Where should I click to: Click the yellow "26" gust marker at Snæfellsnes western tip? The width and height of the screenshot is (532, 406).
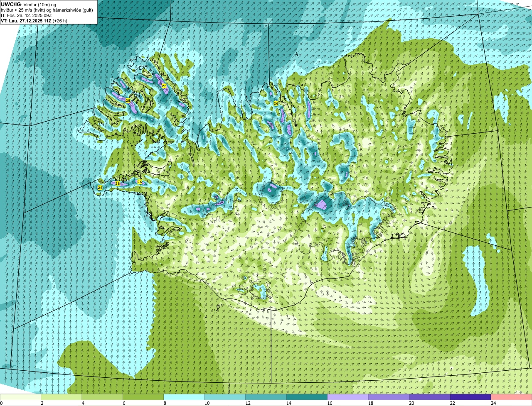(x=100, y=188)
